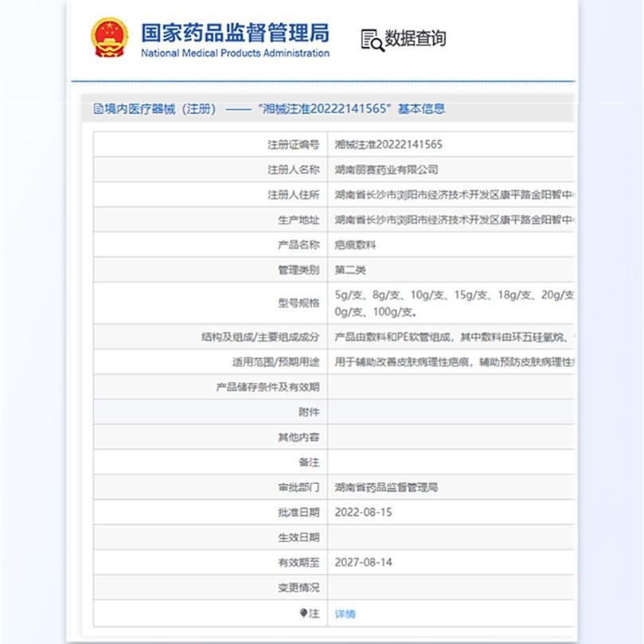Click the address value in the 生产地址 row
The image size is (644, 644).
[455, 221]
